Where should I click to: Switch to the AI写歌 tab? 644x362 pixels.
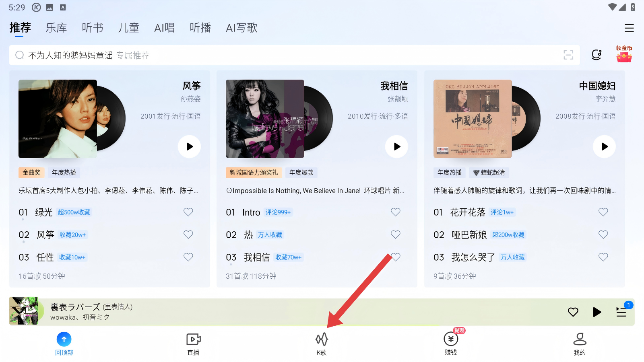point(242,28)
